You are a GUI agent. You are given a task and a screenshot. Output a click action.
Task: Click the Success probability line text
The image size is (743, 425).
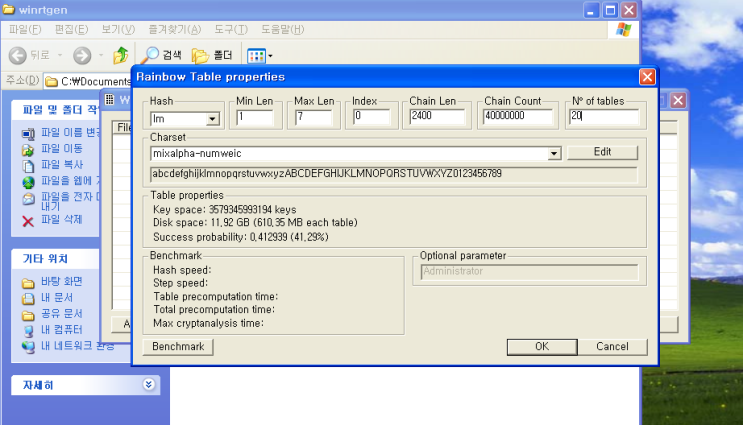point(241,237)
